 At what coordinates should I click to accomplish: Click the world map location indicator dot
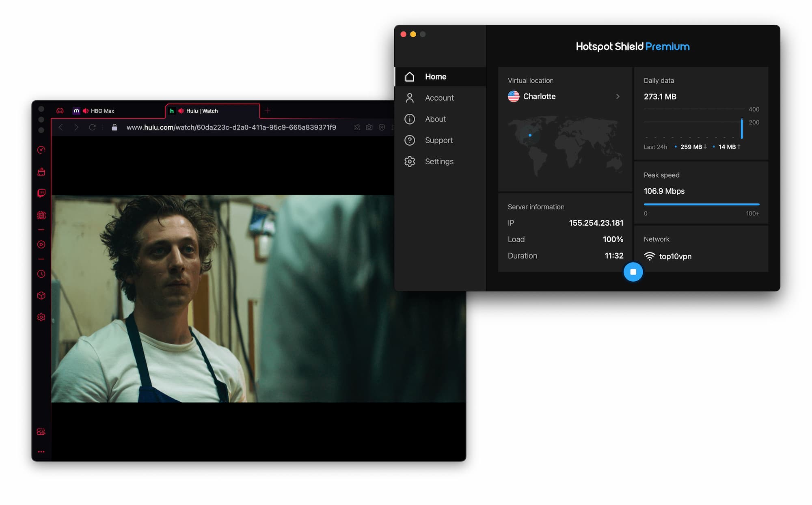pos(530,136)
